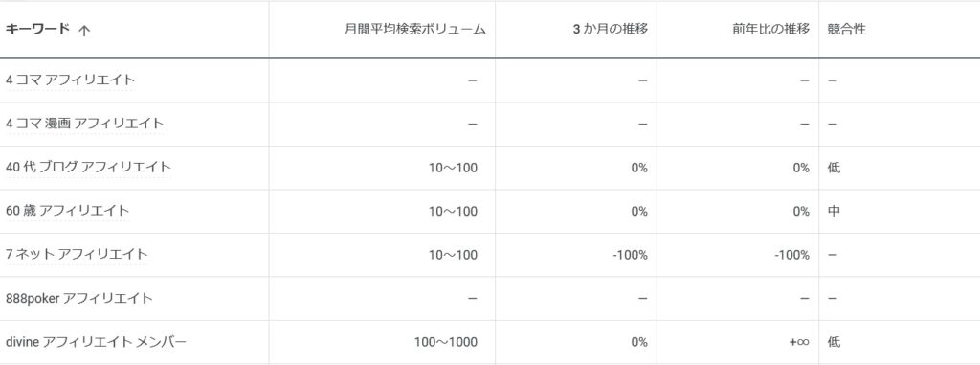Click 10～100 volume in 40代 ブログ row
Image resolution: width=980 pixels, height=365 pixels.
click(453, 167)
